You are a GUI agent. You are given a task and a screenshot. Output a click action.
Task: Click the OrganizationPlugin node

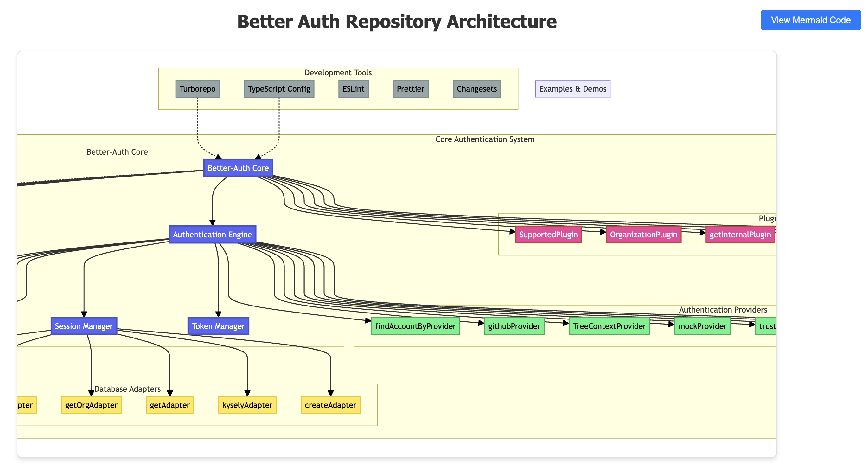click(643, 234)
